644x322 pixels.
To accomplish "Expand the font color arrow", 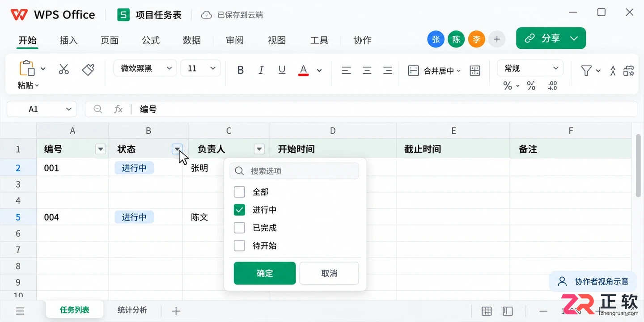I will pyautogui.click(x=319, y=70).
